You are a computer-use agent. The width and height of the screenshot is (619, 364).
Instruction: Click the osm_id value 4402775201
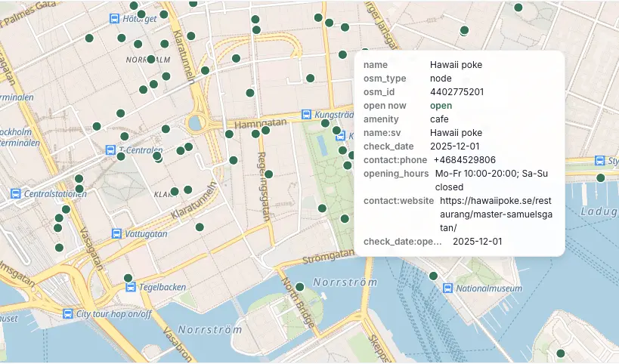pyautogui.click(x=457, y=92)
